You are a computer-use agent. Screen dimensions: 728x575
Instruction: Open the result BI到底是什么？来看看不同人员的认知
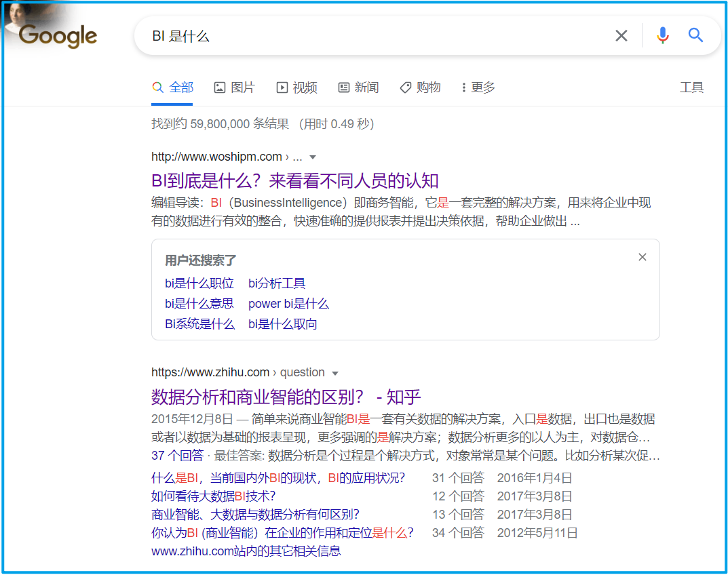pos(295,180)
